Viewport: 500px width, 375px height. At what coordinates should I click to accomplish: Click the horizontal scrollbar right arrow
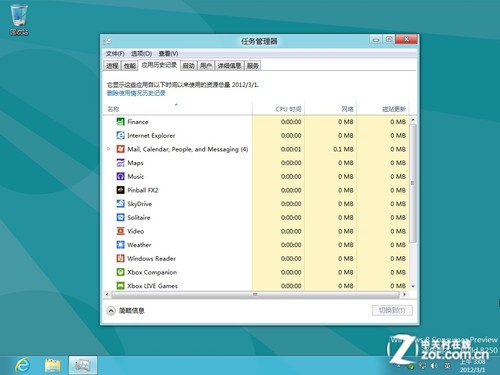pyautogui.click(x=404, y=295)
